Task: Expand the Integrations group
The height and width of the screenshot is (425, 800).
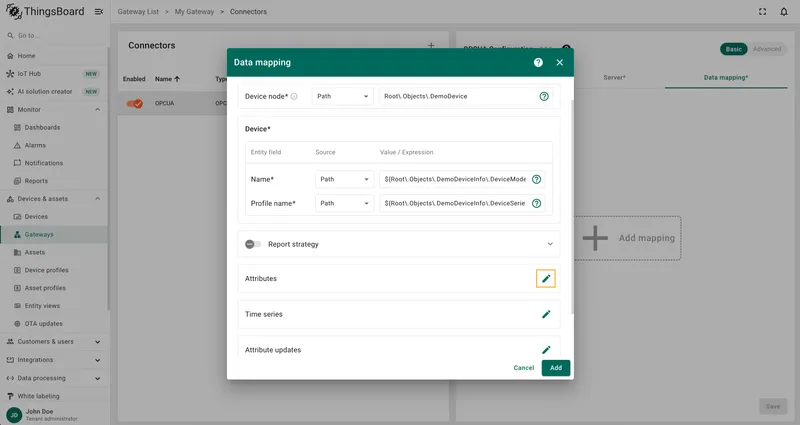Action: coord(97,360)
